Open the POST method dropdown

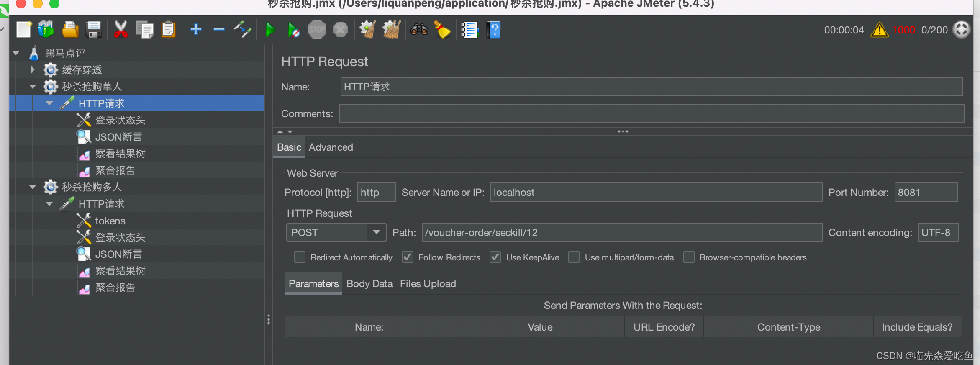point(377,232)
